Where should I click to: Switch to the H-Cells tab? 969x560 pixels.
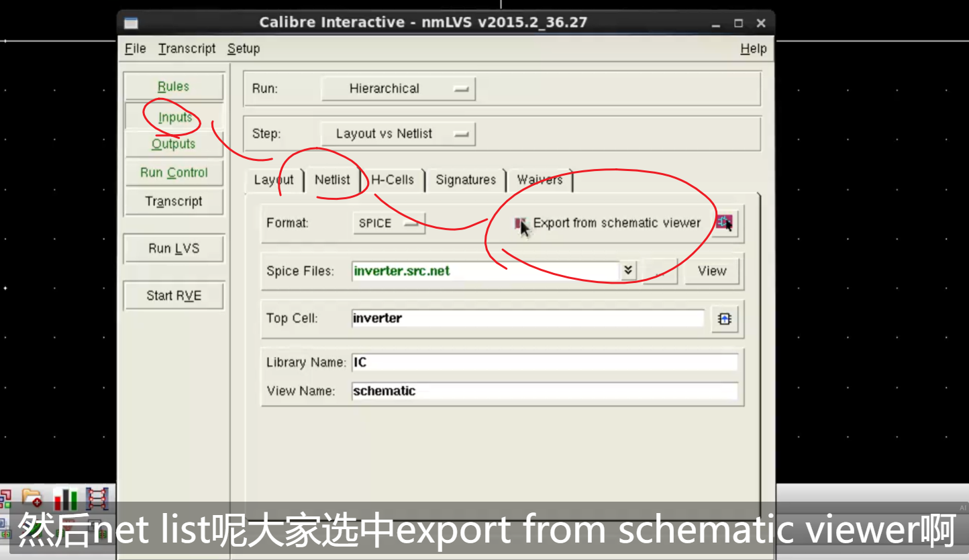tap(393, 180)
